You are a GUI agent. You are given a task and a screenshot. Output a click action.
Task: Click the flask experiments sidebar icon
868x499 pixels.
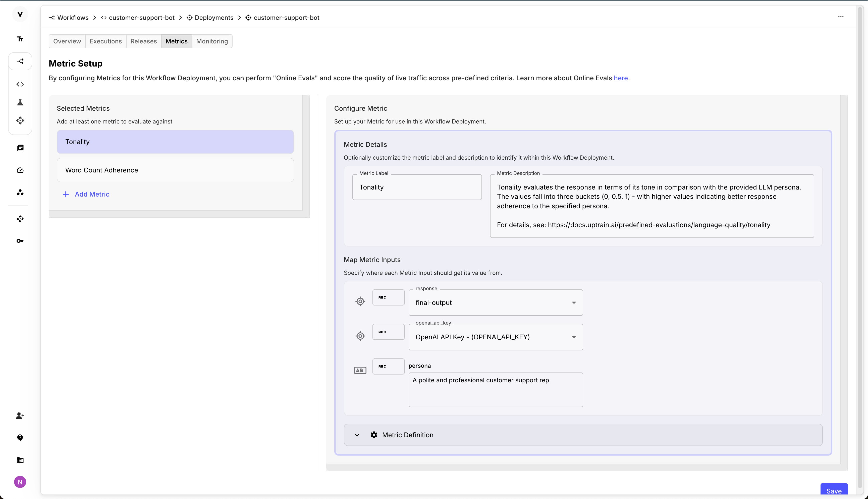point(20,102)
